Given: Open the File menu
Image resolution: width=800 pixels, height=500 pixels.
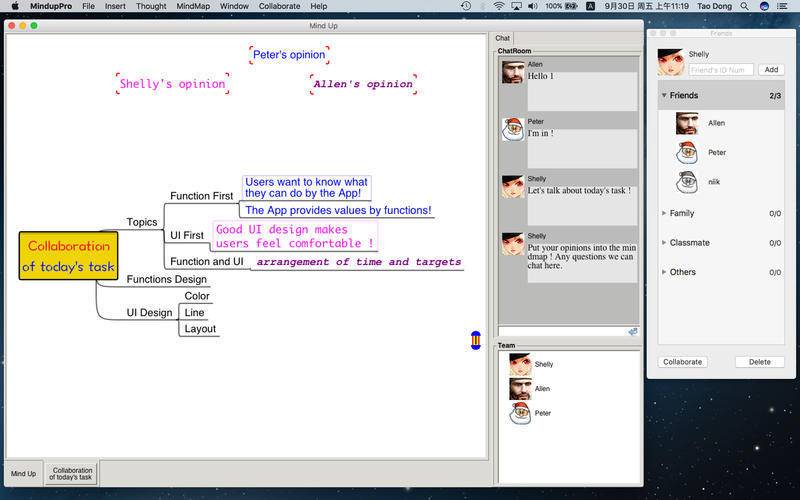Looking at the screenshot, I should pyautogui.click(x=88, y=6).
